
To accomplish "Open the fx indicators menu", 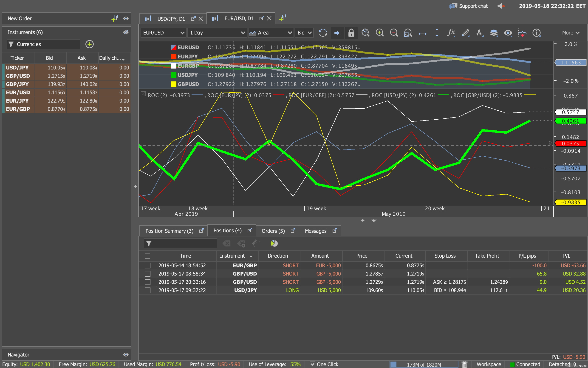I will [x=451, y=33].
